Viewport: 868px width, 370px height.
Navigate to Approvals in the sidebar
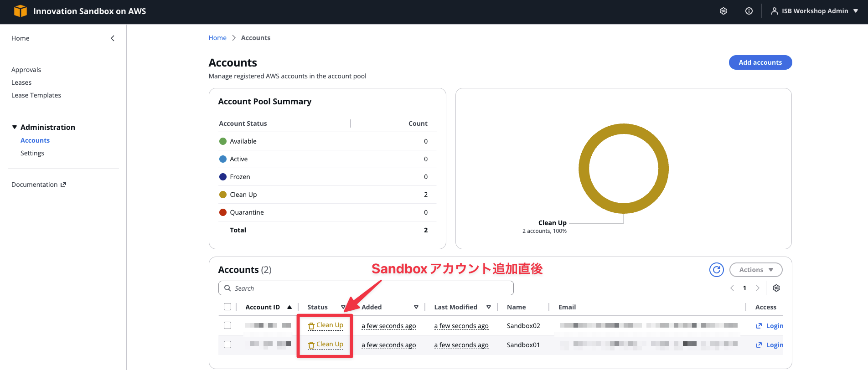[x=26, y=70]
